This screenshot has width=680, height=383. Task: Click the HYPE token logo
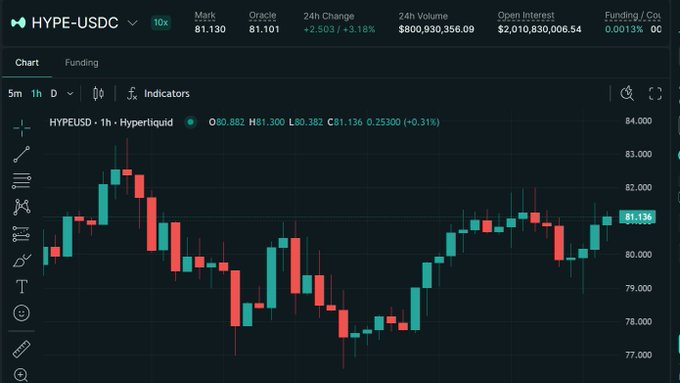point(18,23)
